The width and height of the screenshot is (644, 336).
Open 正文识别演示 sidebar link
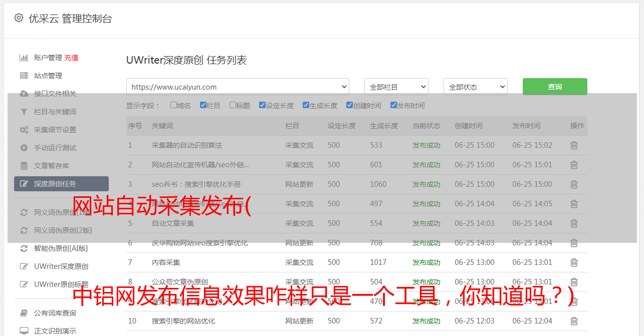(x=55, y=331)
